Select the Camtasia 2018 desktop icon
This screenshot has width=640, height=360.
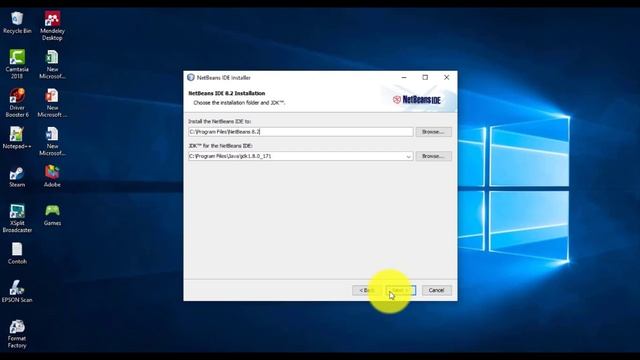coord(17,64)
